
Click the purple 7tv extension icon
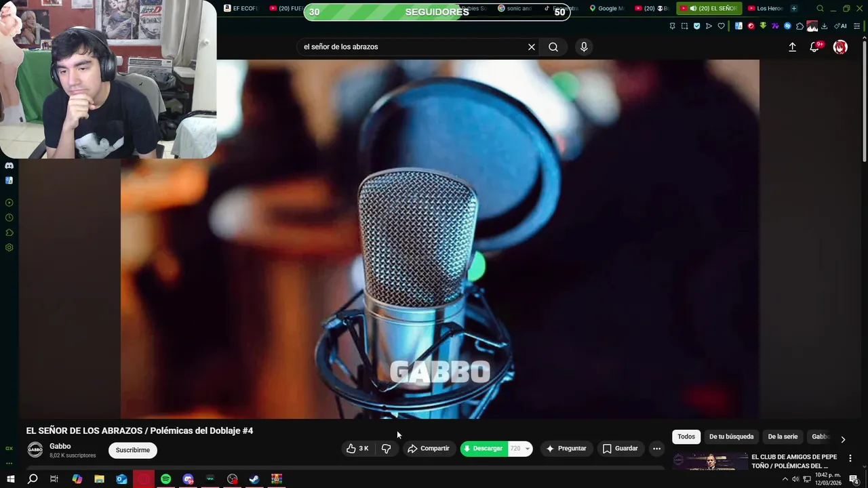coord(775,26)
